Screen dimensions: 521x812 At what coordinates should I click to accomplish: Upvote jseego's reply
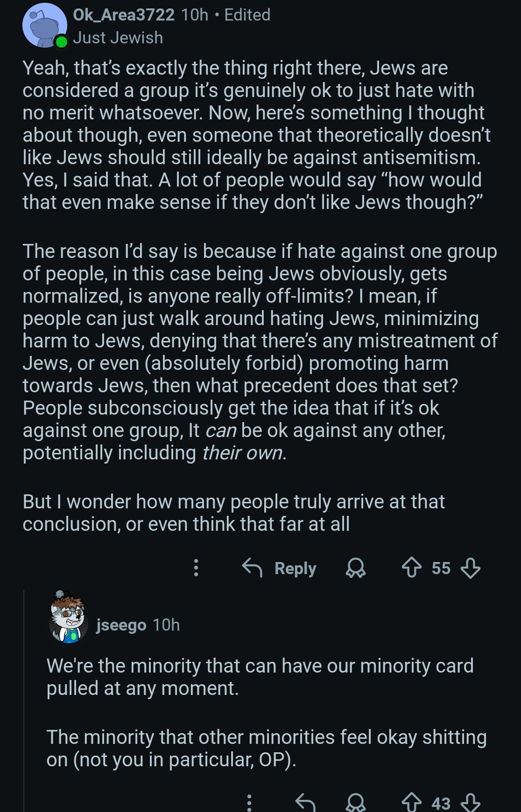click(x=411, y=802)
